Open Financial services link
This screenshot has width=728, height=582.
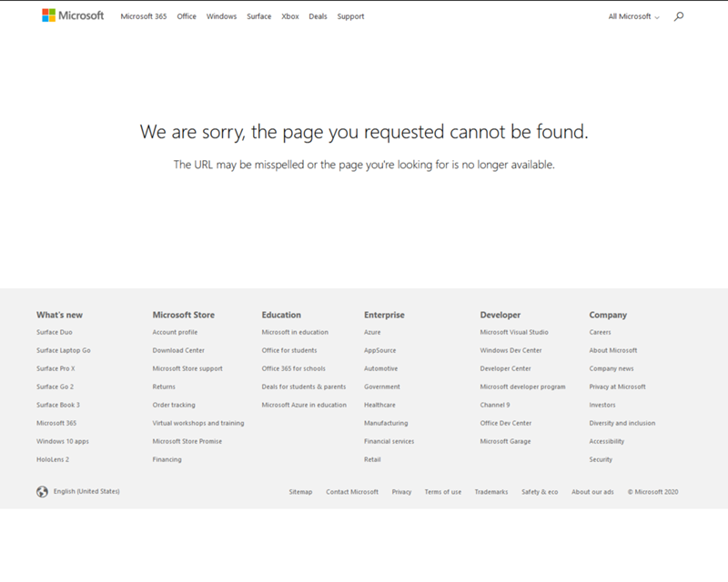(389, 441)
